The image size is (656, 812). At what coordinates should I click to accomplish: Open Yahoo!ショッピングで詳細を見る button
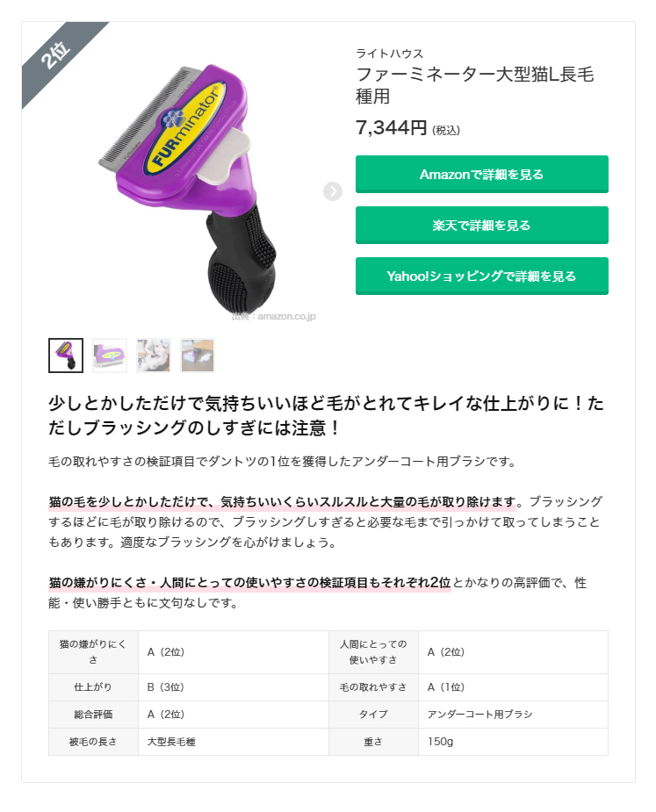(x=481, y=276)
